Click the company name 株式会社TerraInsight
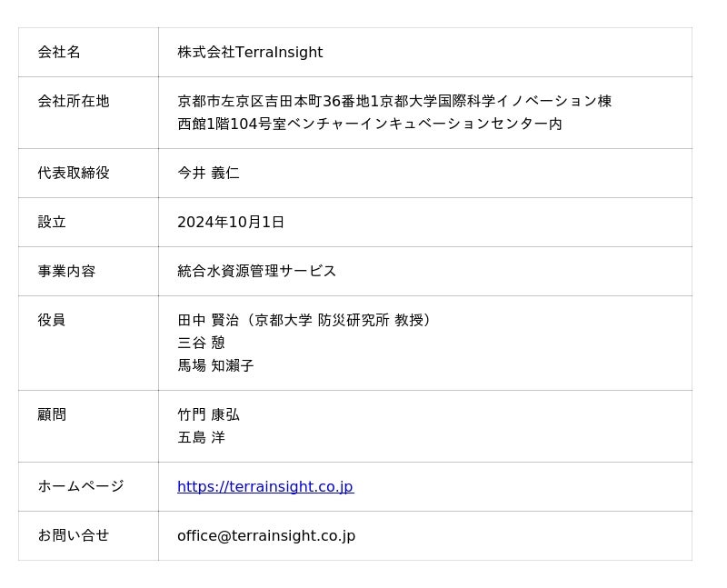 (250, 52)
